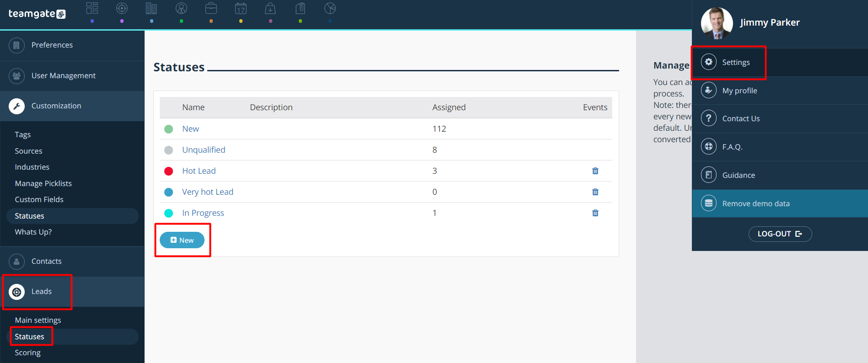
Task: Open Statuses under Customization
Action: pos(72,216)
